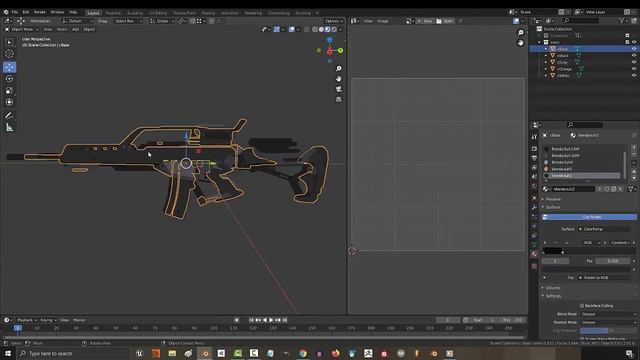Activate the Move tool
The image size is (640, 360).
(x=9, y=67)
